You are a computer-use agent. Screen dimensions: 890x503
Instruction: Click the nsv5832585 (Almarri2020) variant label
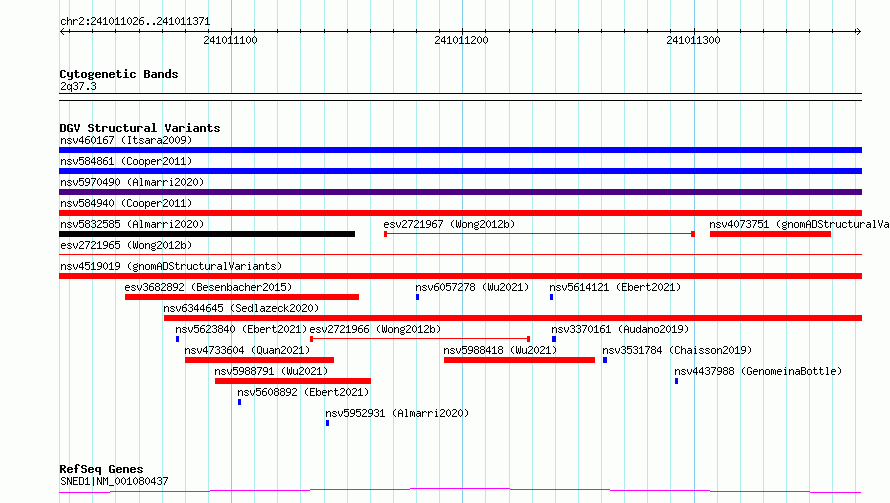(132, 224)
